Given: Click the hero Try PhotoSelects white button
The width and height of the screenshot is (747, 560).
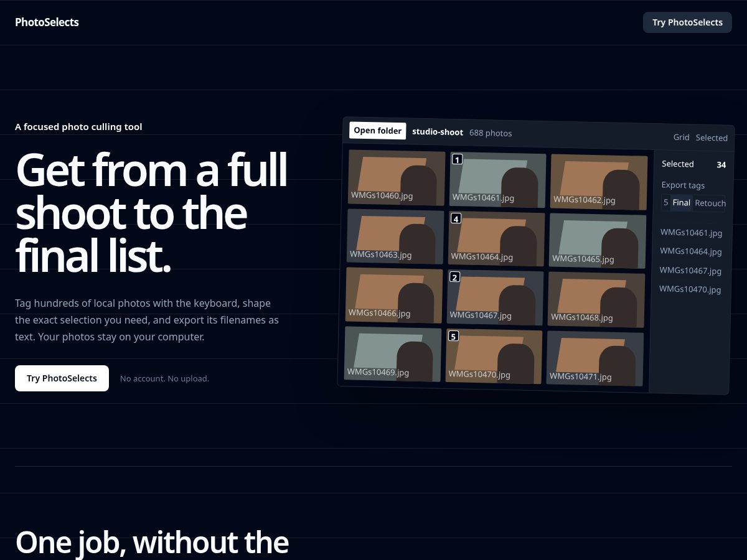Looking at the screenshot, I should 62,378.
